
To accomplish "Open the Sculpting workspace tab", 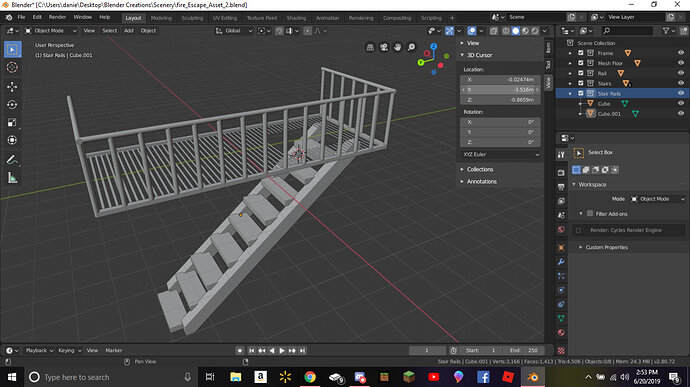I will point(192,18).
